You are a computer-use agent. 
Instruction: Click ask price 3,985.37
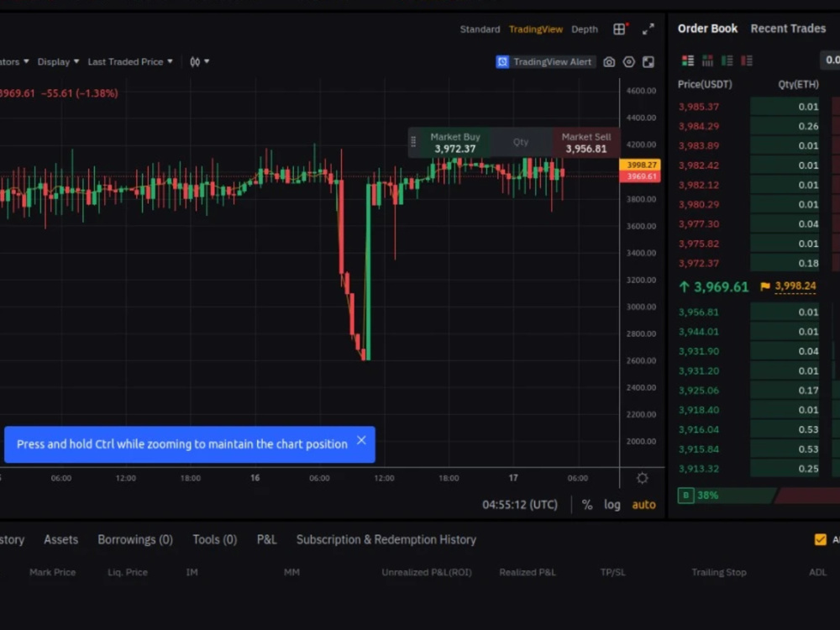(699, 107)
